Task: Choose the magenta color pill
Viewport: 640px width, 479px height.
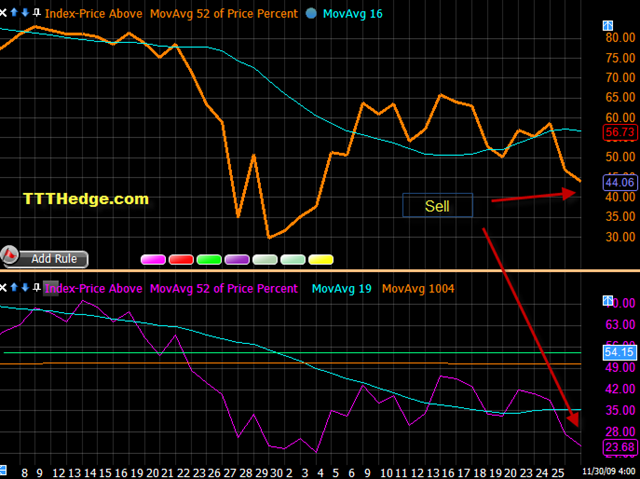Action: click(153, 259)
